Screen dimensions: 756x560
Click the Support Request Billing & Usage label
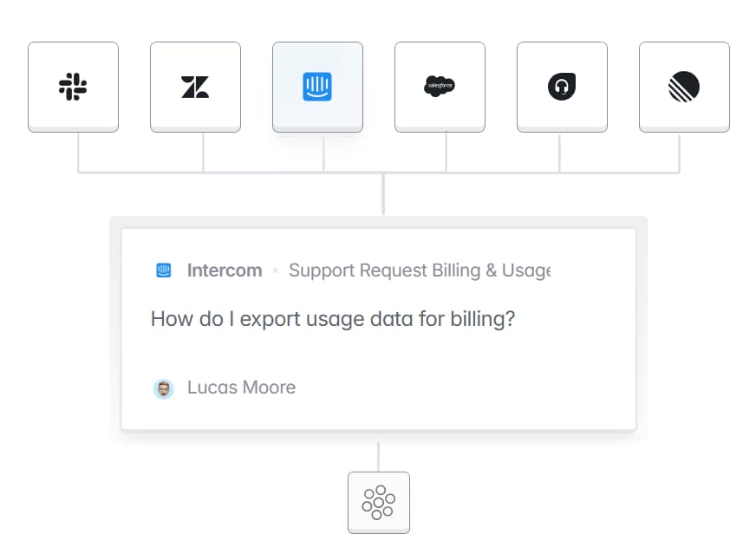coord(420,270)
